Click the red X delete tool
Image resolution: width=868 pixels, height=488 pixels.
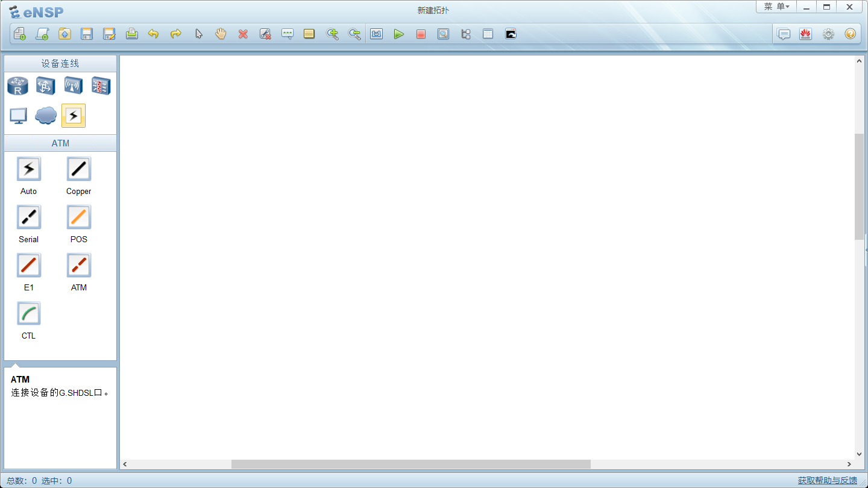pyautogui.click(x=243, y=34)
